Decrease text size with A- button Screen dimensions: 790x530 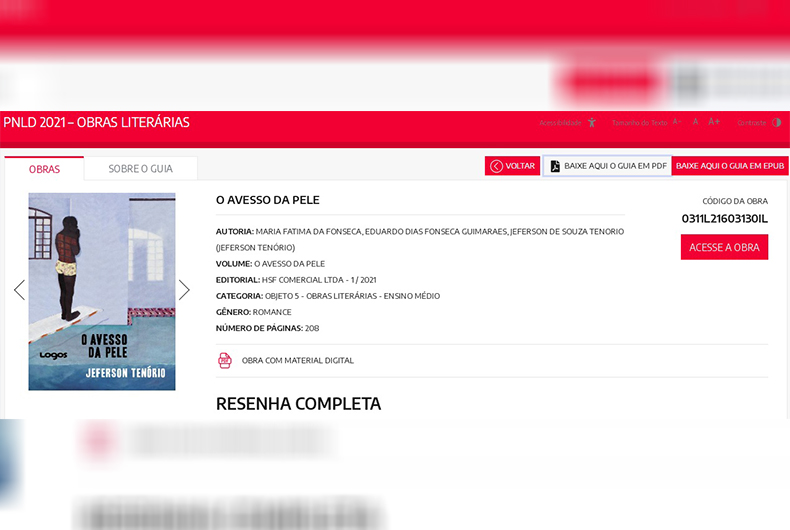676,122
